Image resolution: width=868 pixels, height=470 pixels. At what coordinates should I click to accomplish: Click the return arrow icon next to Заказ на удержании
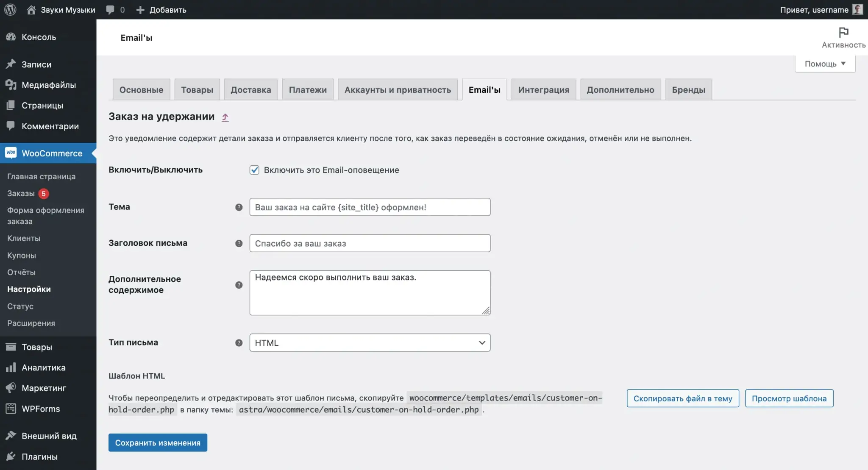pyautogui.click(x=225, y=117)
